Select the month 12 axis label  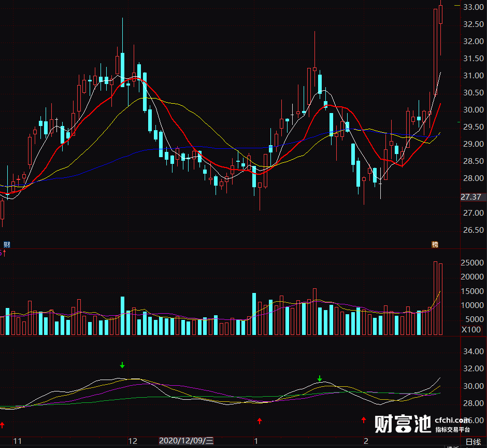coord(133,441)
